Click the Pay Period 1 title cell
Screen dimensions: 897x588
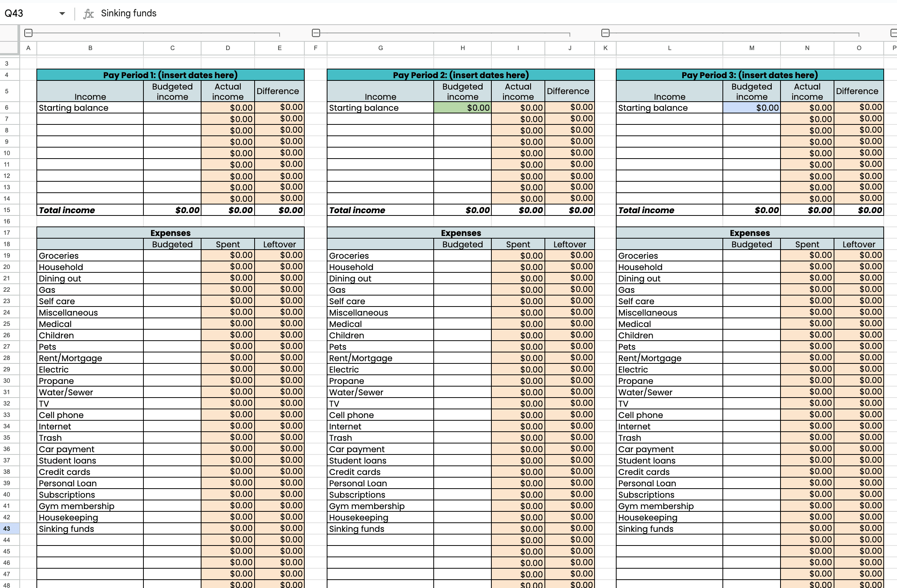coord(170,75)
